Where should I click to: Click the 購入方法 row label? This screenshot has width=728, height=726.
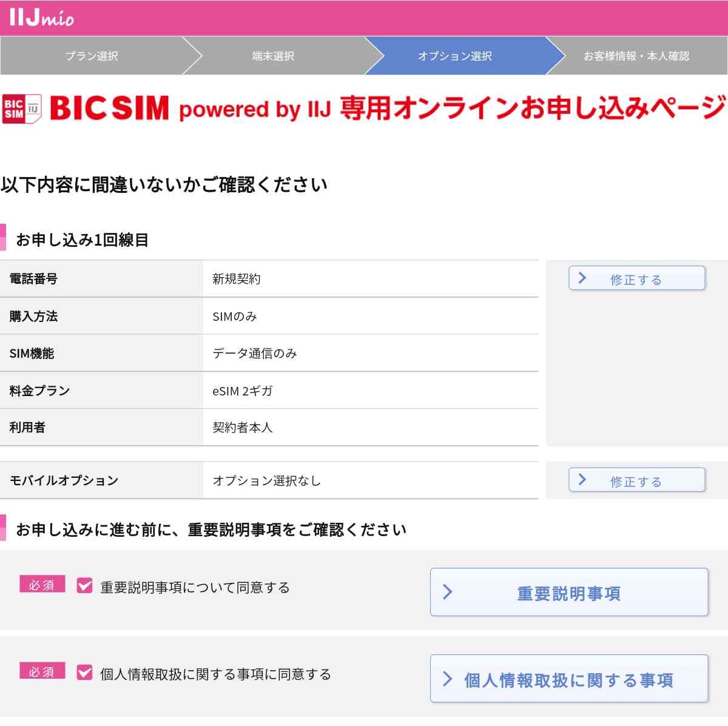[x=33, y=317]
